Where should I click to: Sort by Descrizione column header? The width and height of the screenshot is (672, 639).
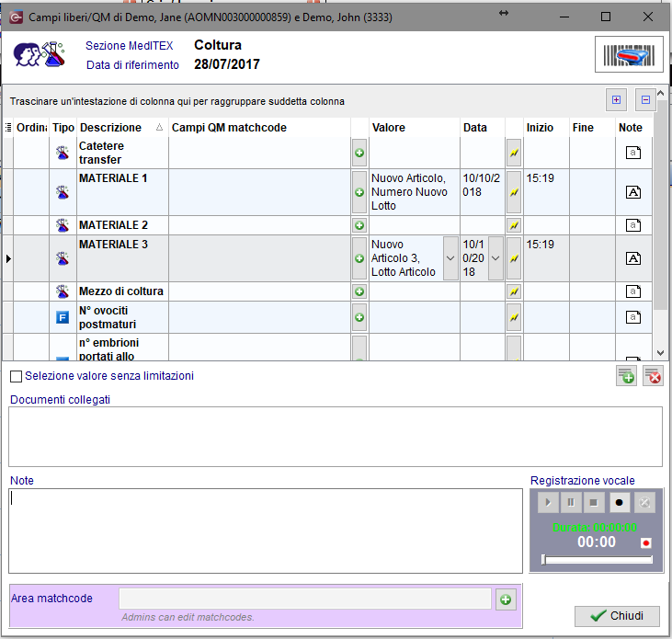[121, 127]
